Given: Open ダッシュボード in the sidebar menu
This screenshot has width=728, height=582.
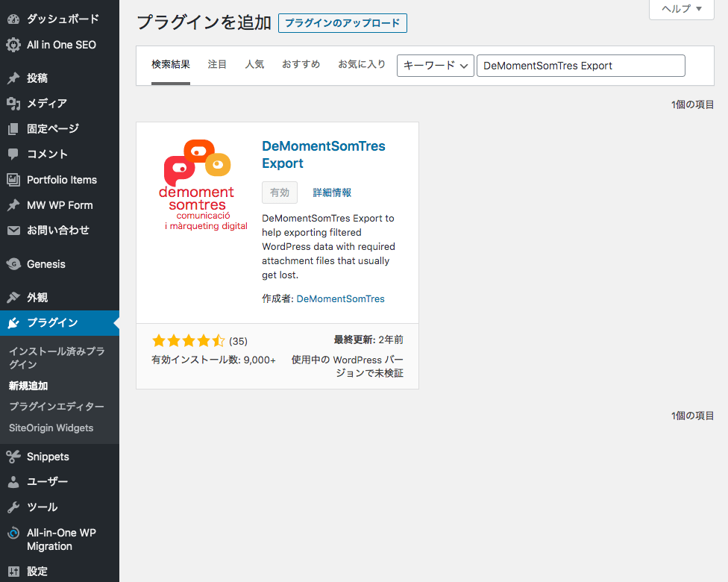Looking at the screenshot, I should pos(60,19).
